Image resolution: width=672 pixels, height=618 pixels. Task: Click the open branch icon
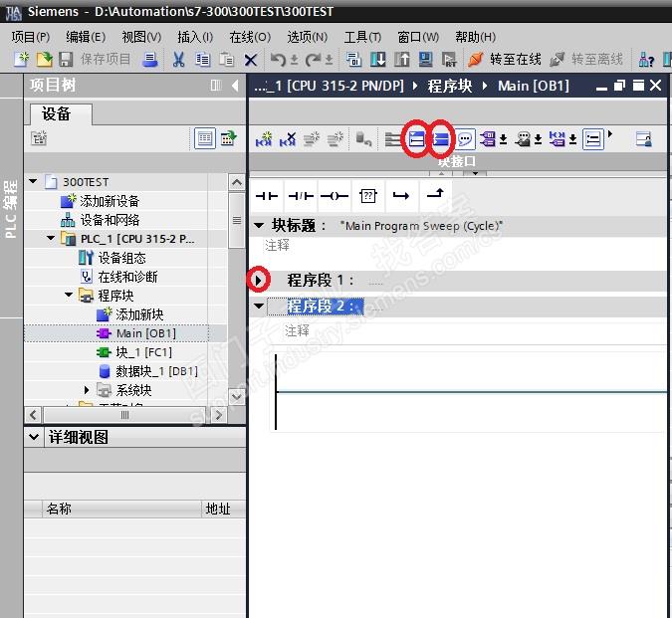(401, 196)
